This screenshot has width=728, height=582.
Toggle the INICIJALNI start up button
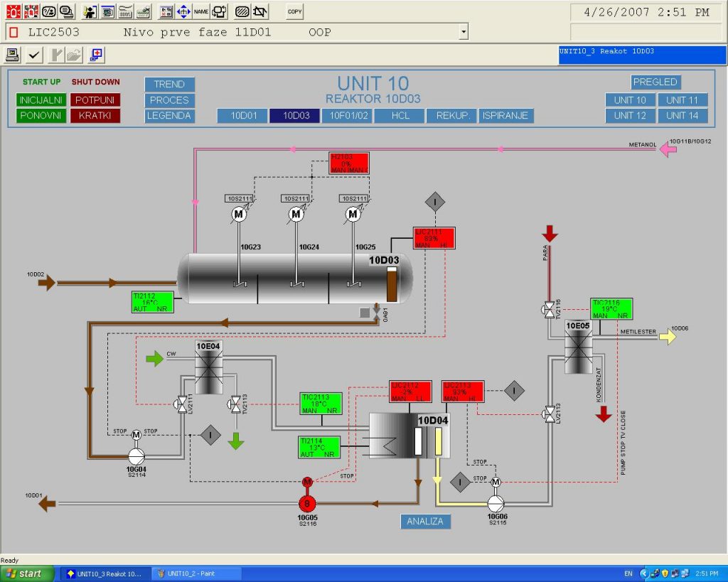coord(41,100)
